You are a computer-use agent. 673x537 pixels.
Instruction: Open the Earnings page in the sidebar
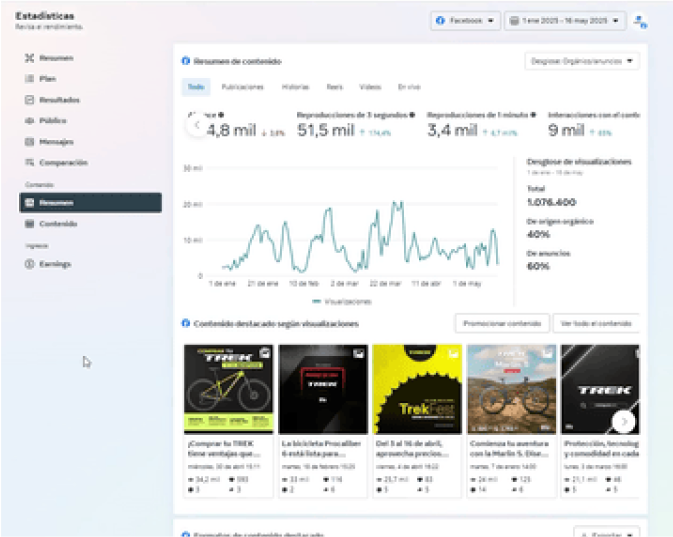click(x=54, y=264)
